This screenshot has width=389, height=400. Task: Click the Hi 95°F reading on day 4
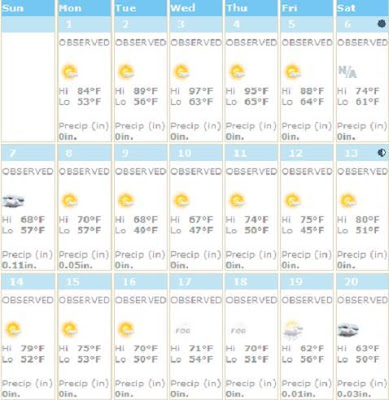click(x=247, y=91)
